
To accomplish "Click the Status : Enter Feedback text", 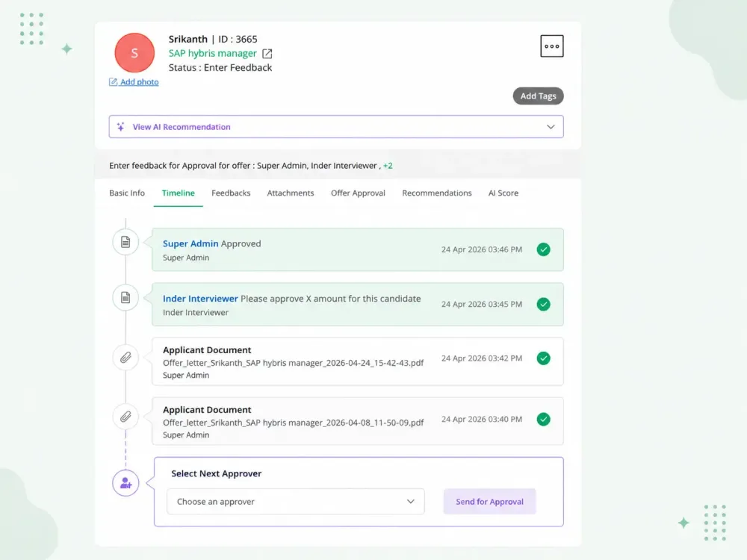I will click(220, 68).
